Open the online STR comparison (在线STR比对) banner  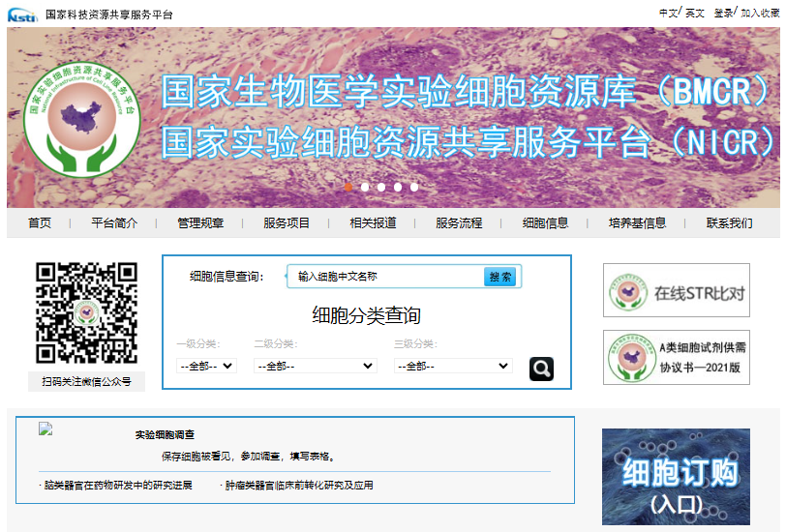point(676,290)
